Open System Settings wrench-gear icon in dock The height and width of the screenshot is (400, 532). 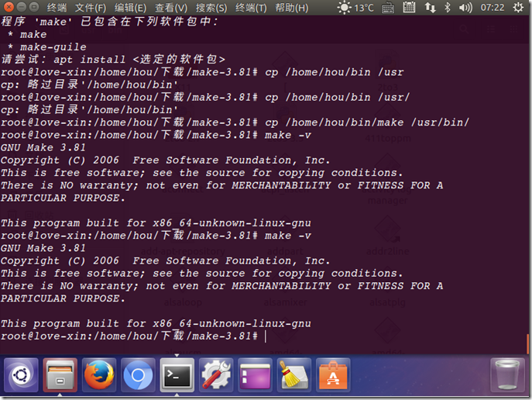coord(216,375)
